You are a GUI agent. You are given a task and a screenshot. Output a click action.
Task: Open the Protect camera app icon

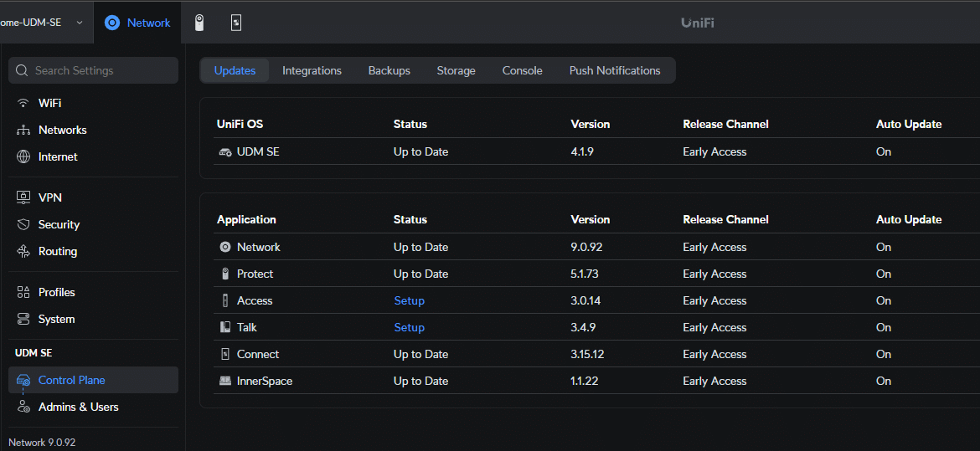[x=199, y=23]
